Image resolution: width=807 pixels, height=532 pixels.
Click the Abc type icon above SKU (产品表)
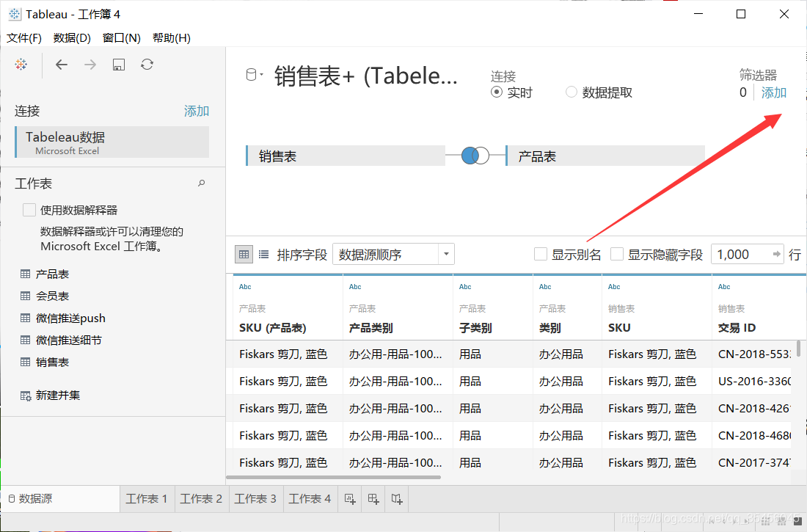point(245,287)
